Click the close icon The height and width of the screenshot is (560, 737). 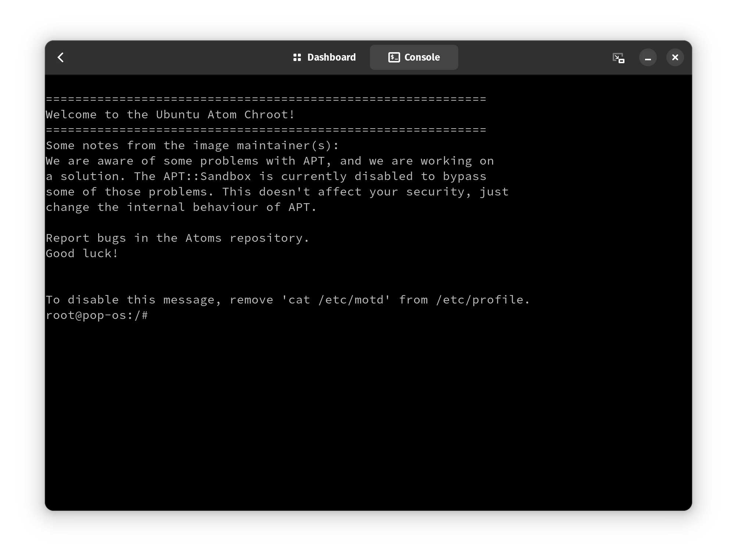tap(675, 57)
